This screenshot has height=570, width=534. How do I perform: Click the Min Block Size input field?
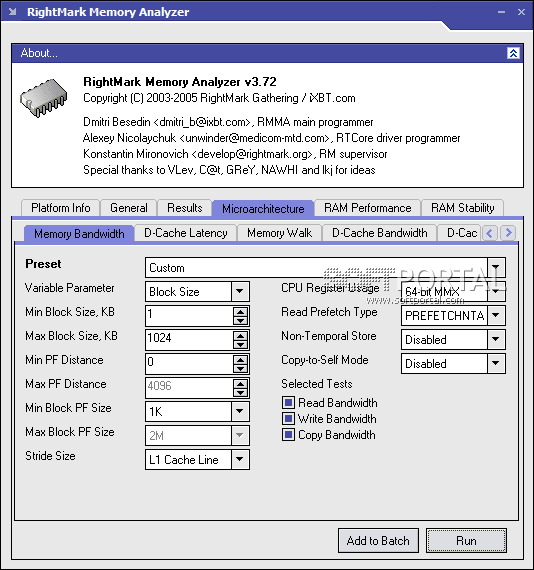click(189, 315)
